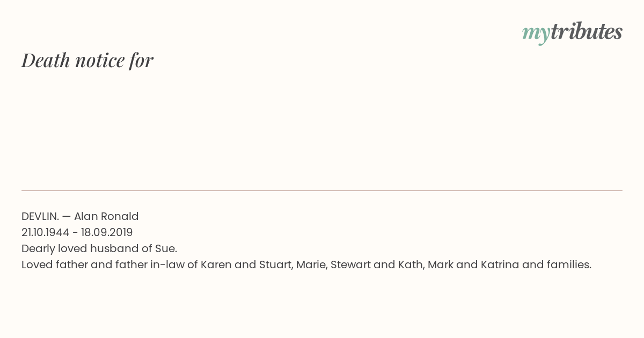Click the horizontal divider line
The image size is (644, 338).
(322, 190)
